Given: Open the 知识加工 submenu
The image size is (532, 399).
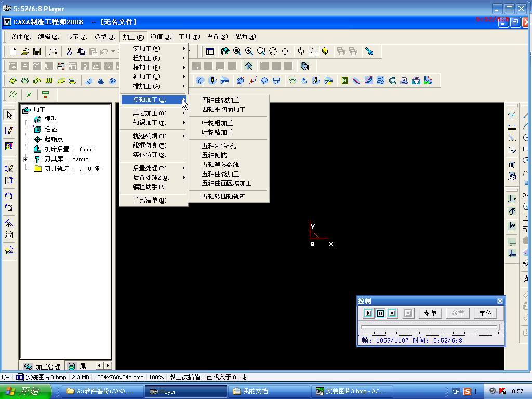Looking at the screenshot, I should point(154,123).
